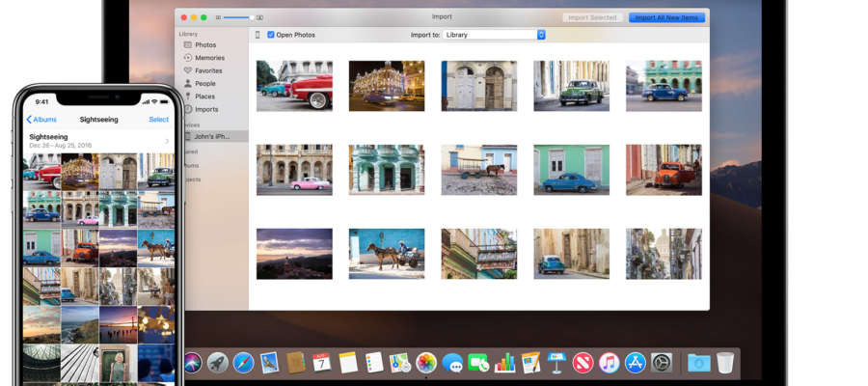Click Import All New Items button
This screenshot has width=868, height=386.
click(x=666, y=17)
